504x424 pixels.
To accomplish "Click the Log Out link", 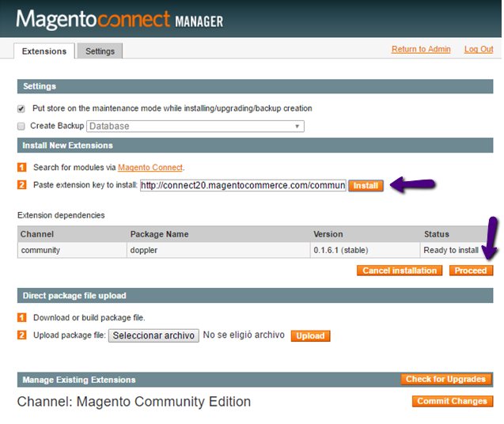I will (479, 49).
